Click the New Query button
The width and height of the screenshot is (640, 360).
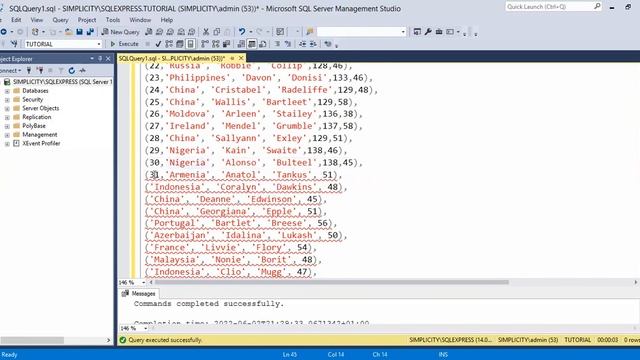pos(120,31)
